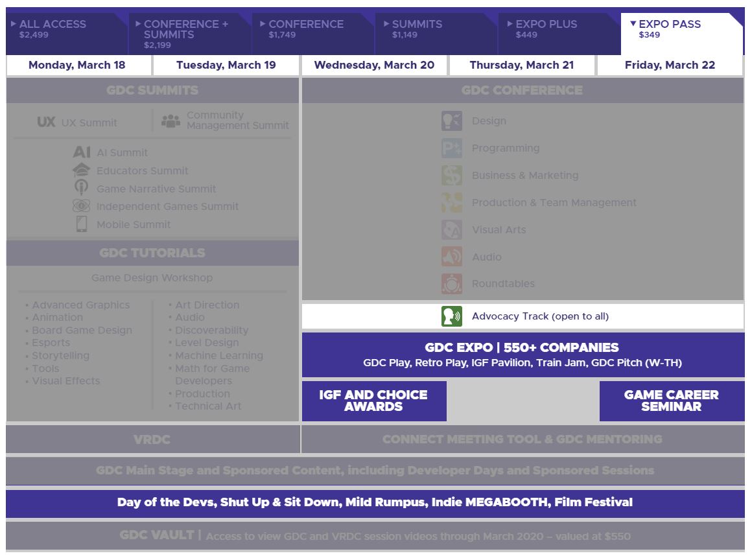Screen dimensions: 752x560
Task: Click the Production tutorial item
Action: tap(202, 393)
